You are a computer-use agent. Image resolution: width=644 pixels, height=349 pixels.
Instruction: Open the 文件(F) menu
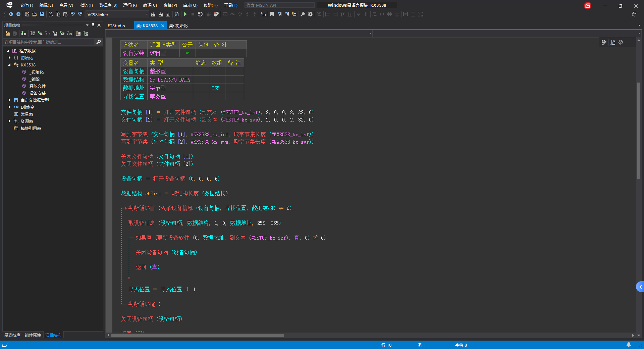tap(26, 5)
